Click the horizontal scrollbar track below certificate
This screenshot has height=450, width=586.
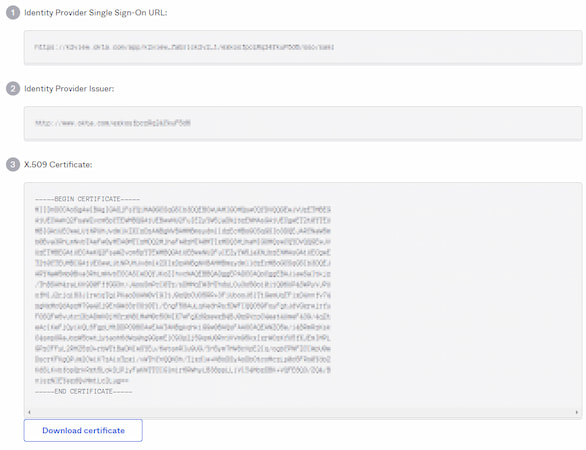point(303,412)
